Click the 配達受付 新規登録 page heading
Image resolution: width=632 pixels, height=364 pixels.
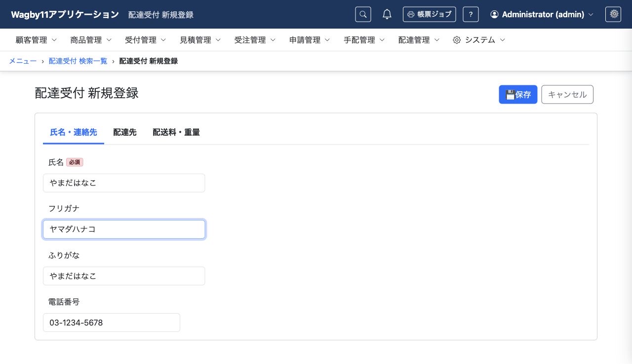(86, 93)
